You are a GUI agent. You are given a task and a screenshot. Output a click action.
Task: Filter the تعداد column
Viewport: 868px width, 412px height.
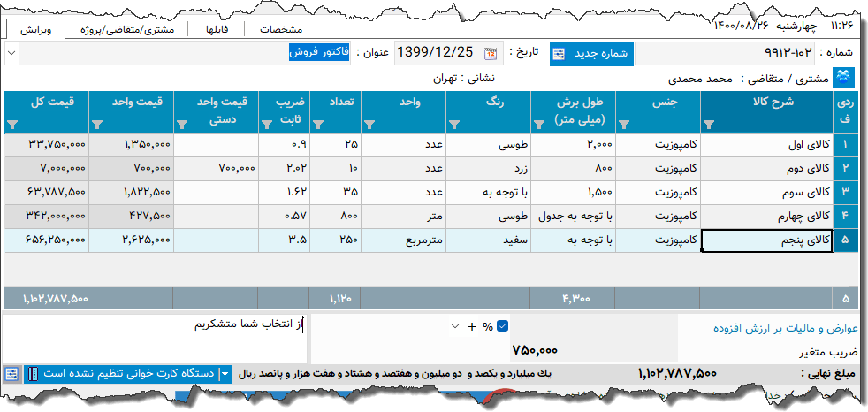pos(317,125)
